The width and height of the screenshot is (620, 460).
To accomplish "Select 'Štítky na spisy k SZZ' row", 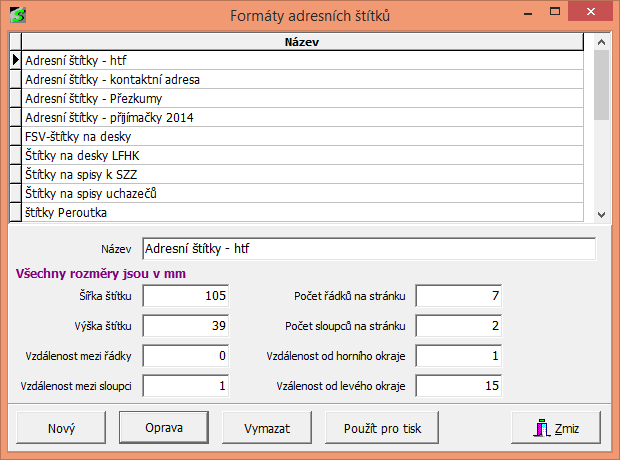I will click(300, 174).
